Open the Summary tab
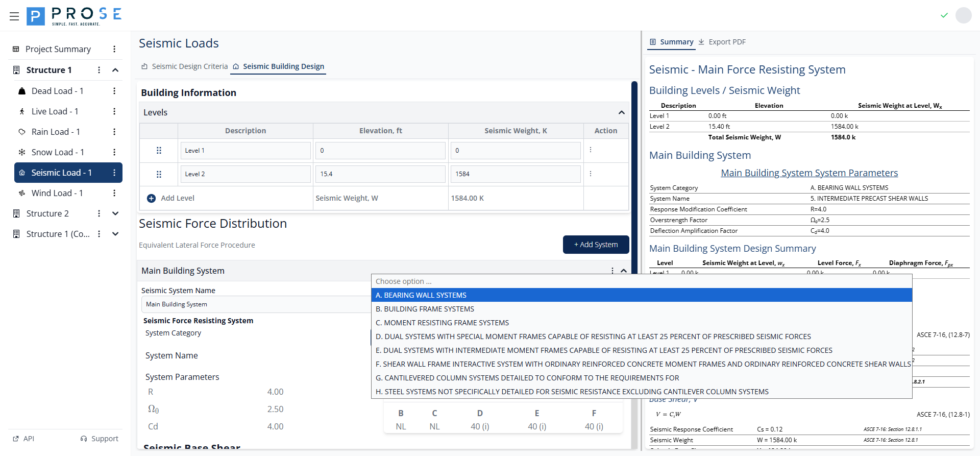This screenshot has height=456, width=980. click(671, 42)
